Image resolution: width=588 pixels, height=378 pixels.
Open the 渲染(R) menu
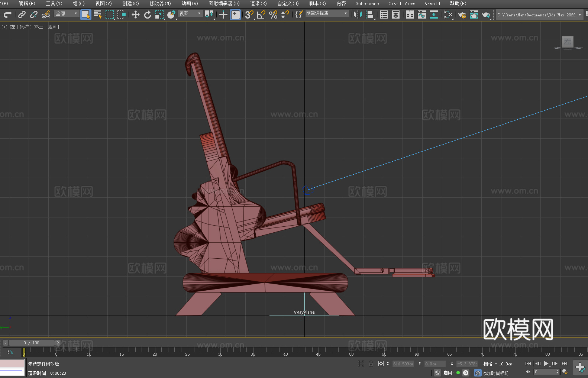coord(258,3)
